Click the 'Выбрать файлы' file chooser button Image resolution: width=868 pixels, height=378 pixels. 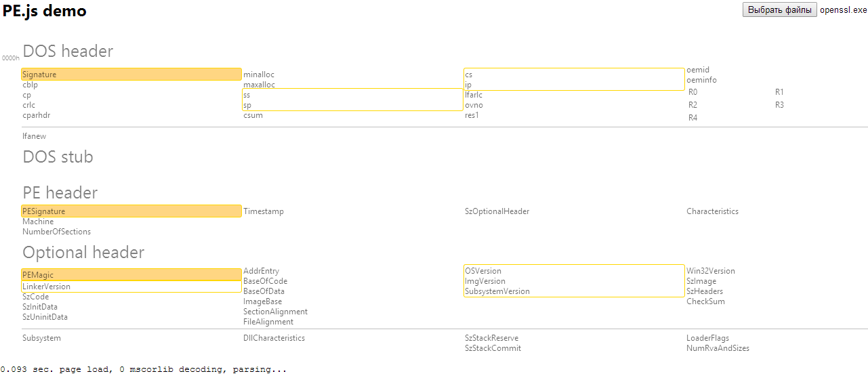(780, 10)
